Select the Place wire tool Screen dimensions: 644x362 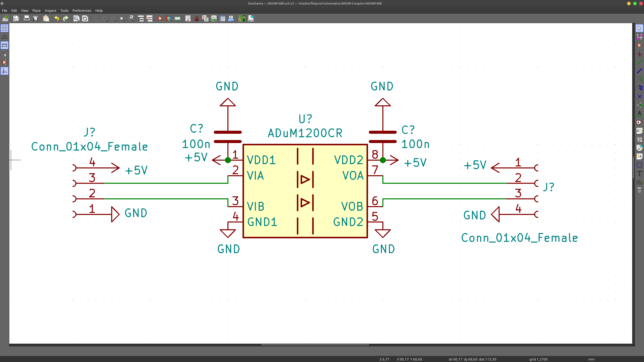639,62
